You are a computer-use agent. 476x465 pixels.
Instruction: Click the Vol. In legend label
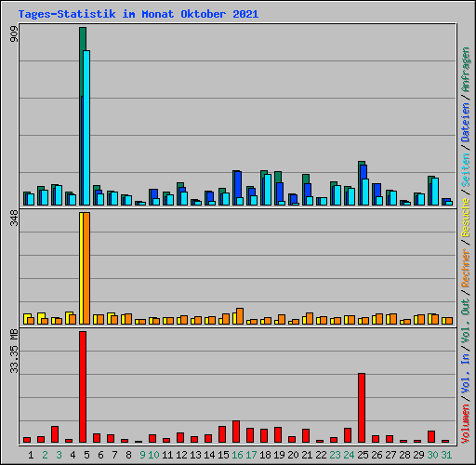click(x=466, y=375)
